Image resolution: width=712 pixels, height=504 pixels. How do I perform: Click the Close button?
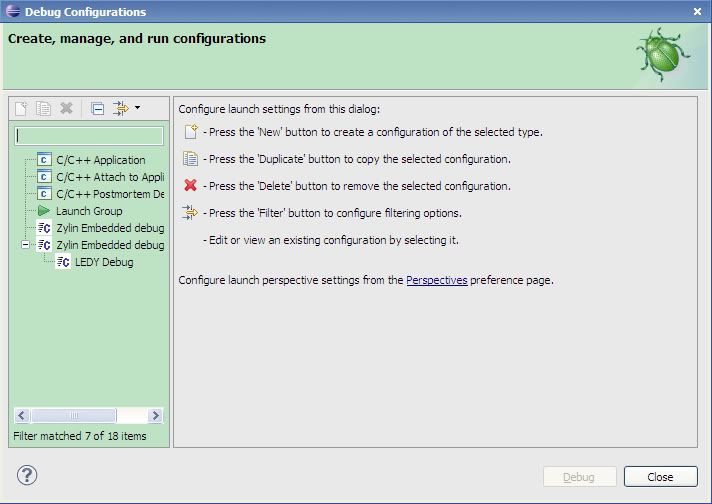[x=660, y=477]
